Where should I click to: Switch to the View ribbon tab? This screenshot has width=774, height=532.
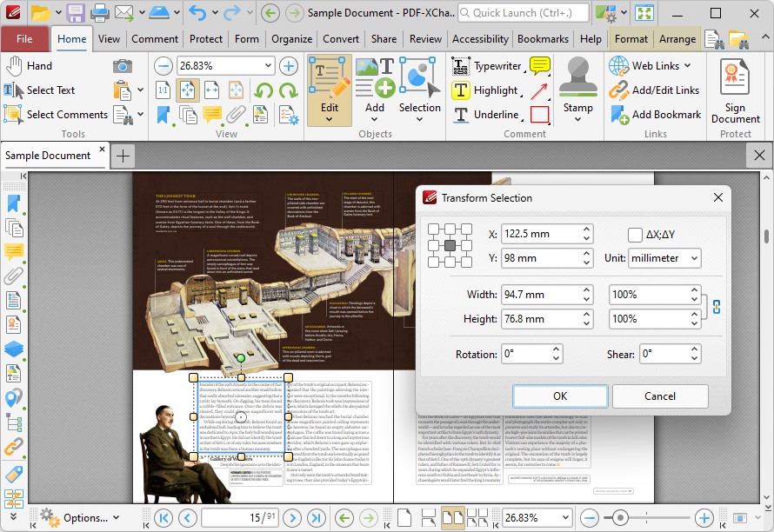click(109, 39)
